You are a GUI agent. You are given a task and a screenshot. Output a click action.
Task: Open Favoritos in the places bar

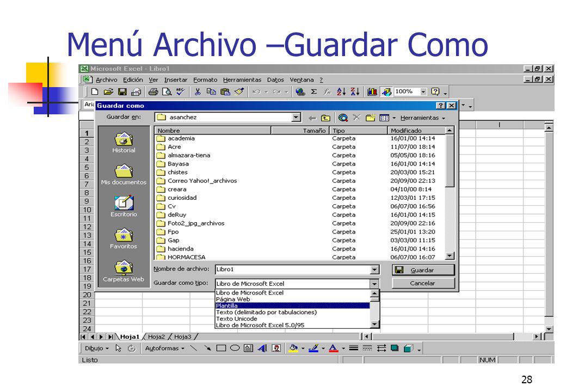(124, 238)
